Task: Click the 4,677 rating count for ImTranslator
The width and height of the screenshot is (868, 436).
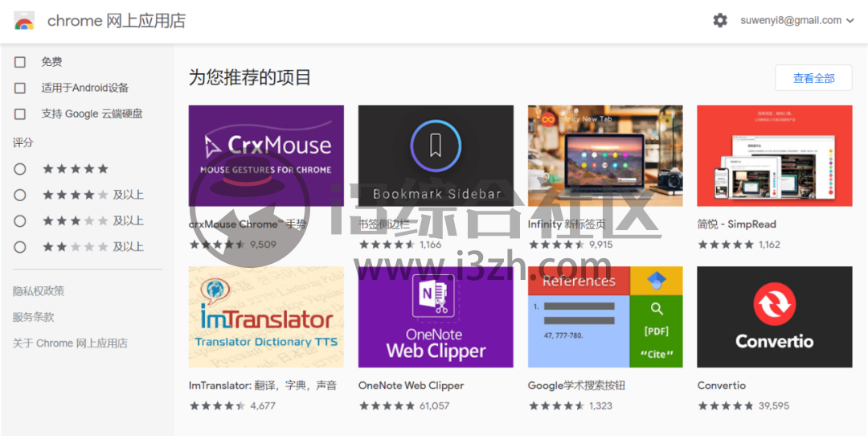Action: 262,405
